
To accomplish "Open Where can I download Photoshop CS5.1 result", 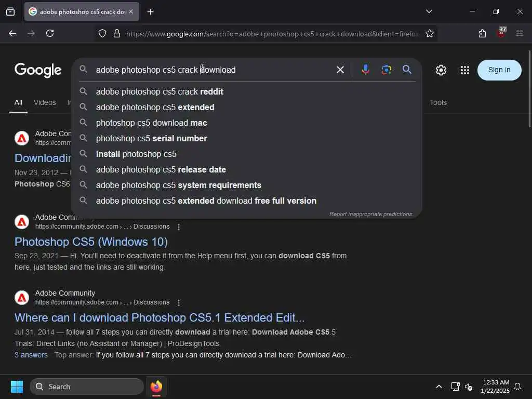I will pyautogui.click(x=159, y=318).
